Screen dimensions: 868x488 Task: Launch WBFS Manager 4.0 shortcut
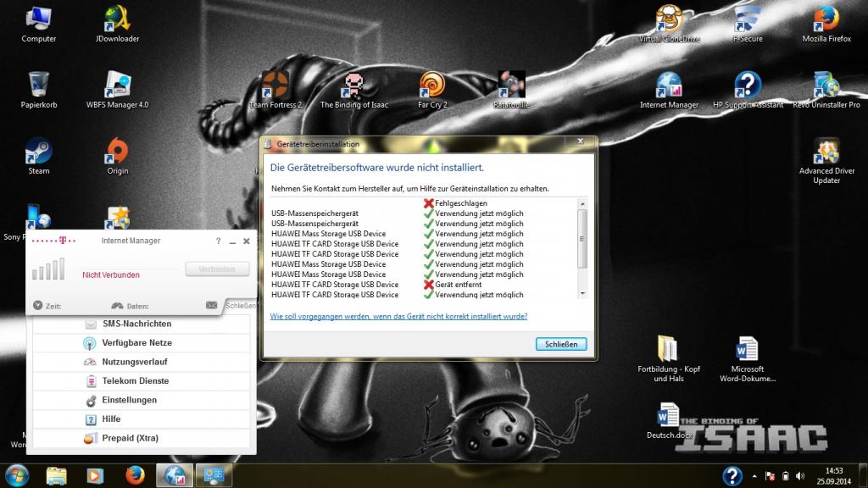tap(117, 90)
